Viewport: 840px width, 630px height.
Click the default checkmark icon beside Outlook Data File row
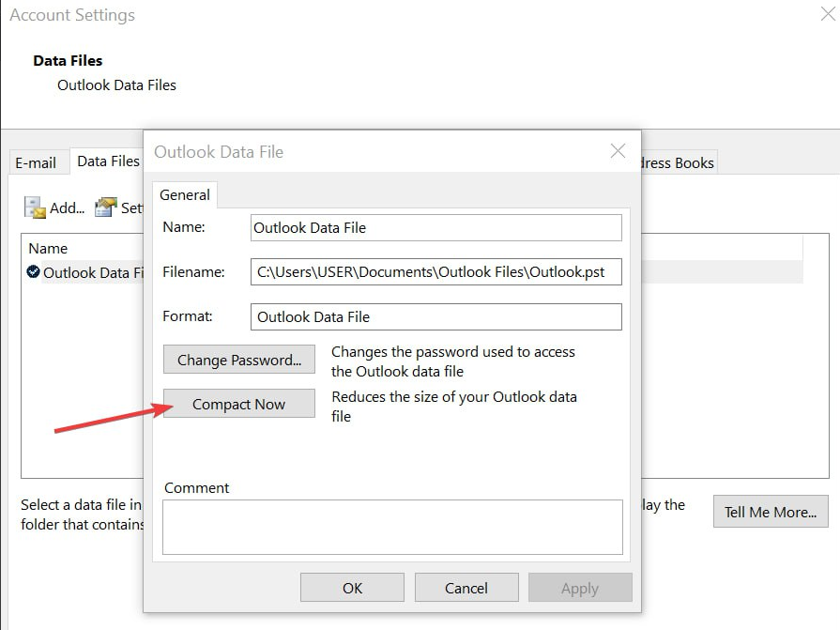(33, 271)
